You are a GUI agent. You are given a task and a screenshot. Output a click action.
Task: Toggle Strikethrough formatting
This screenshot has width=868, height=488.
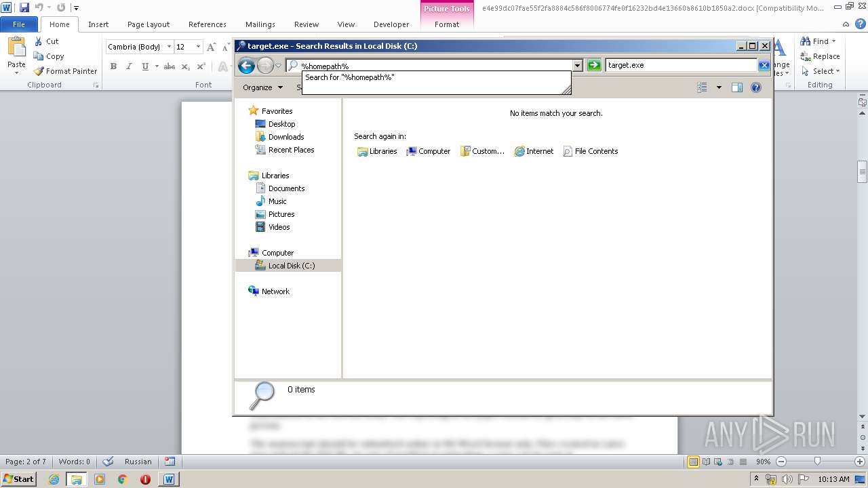[x=170, y=66]
